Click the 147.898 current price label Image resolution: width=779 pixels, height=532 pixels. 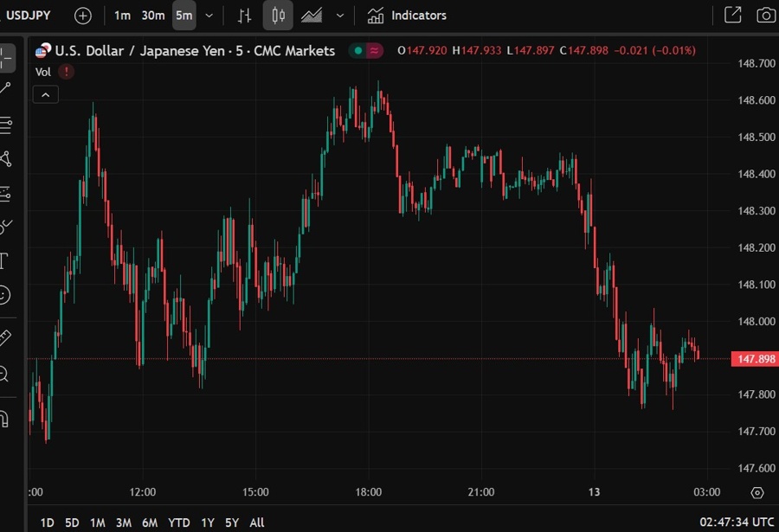coord(752,359)
